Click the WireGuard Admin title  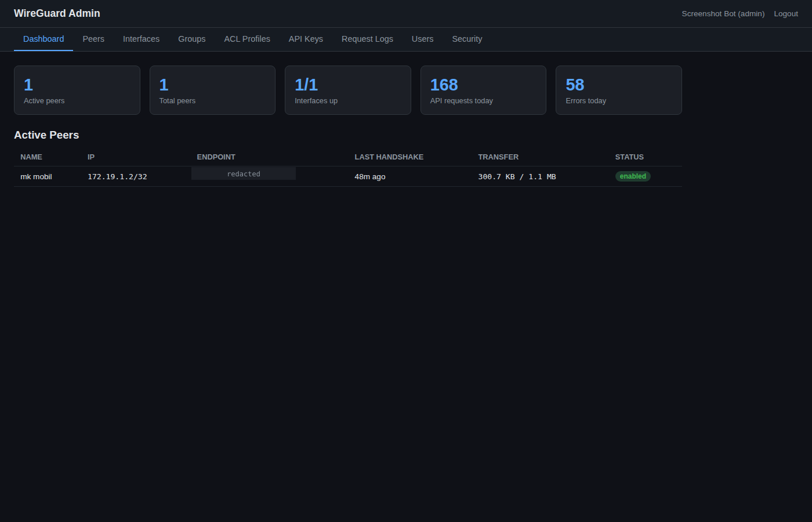[57, 13]
